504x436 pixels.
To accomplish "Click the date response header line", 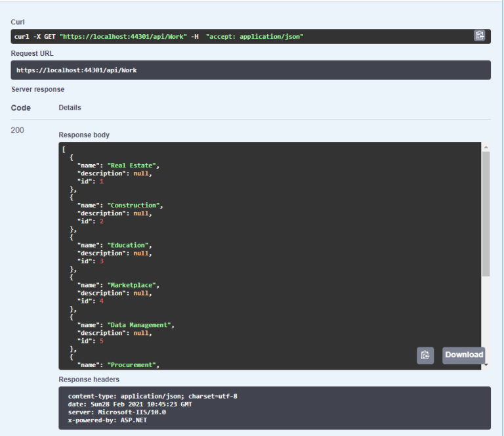I will (130, 404).
